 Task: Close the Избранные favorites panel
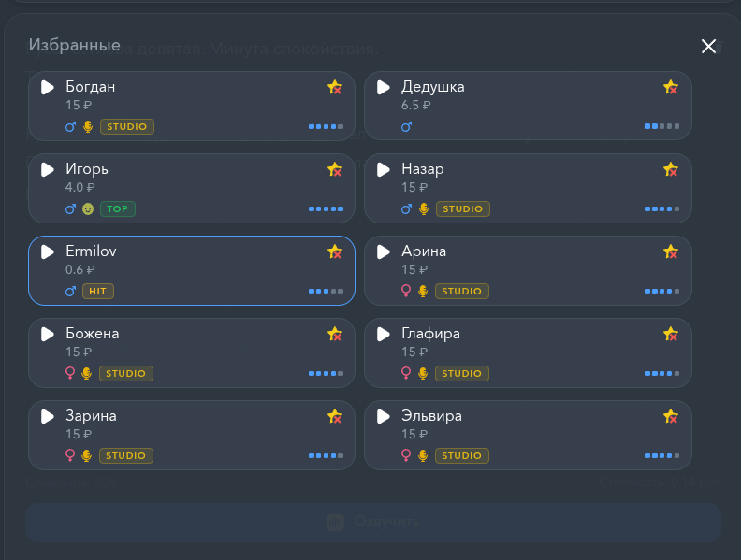coord(708,46)
